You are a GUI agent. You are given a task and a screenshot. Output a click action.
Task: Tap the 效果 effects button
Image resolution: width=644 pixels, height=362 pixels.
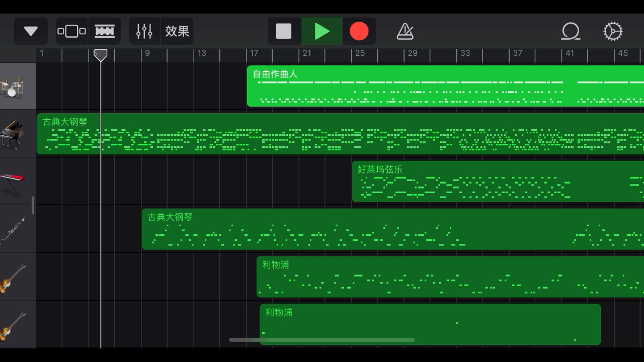coord(177,31)
